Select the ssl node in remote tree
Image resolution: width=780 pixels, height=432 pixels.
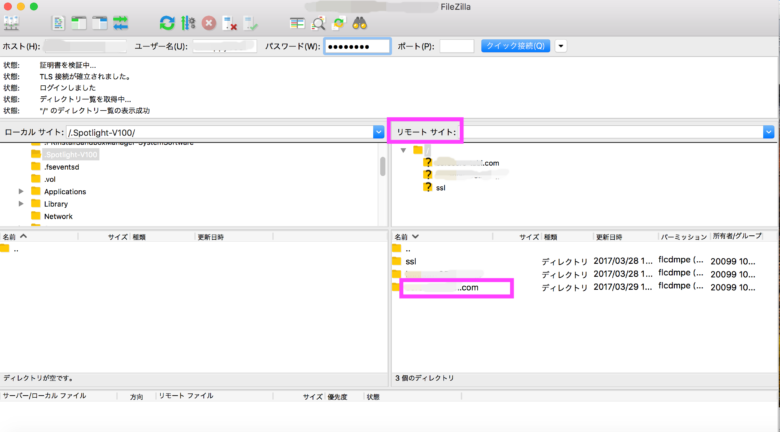coord(441,188)
